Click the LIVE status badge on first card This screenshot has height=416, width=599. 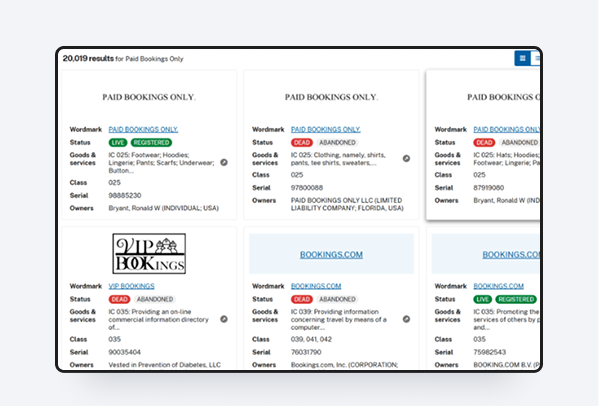[118, 142]
